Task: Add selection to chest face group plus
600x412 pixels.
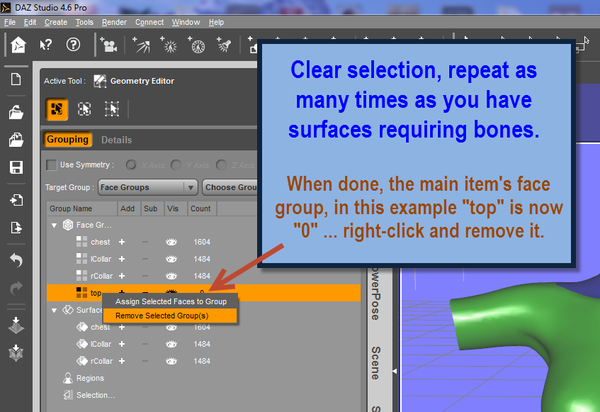Action: [x=122, y=242]
